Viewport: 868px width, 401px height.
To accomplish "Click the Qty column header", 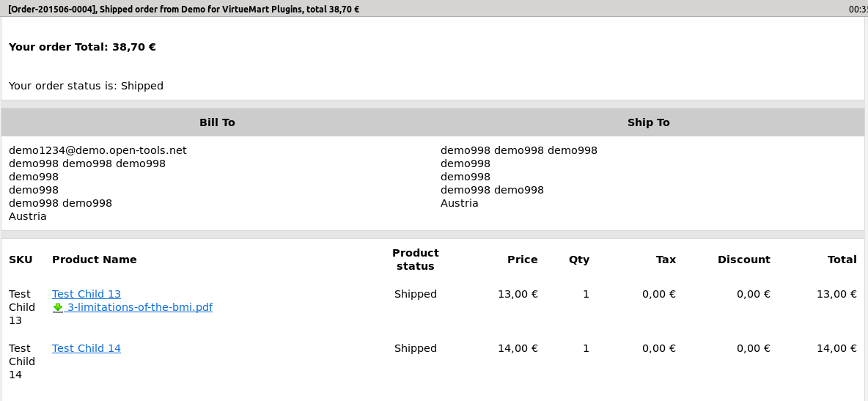I will point(578,260).
